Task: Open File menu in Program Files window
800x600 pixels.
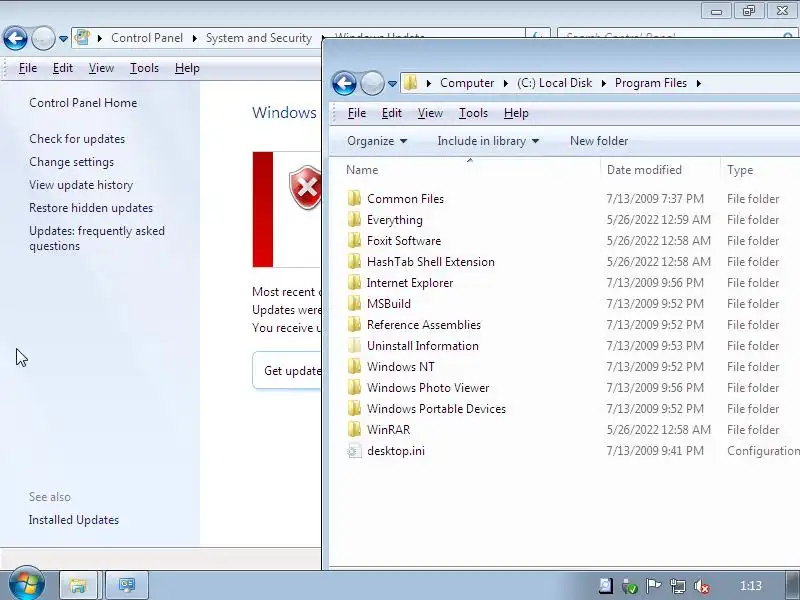Action: (357, 113)
